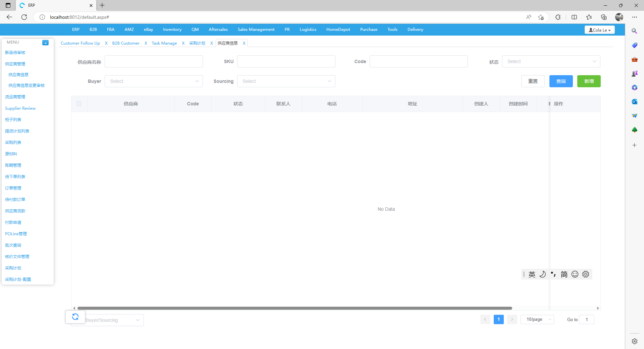Image resolution: width=644 pixels, height=349 pixels.
Task: Open sidebar tree icon
Action: pyautogui.click(x=634, y=130)
